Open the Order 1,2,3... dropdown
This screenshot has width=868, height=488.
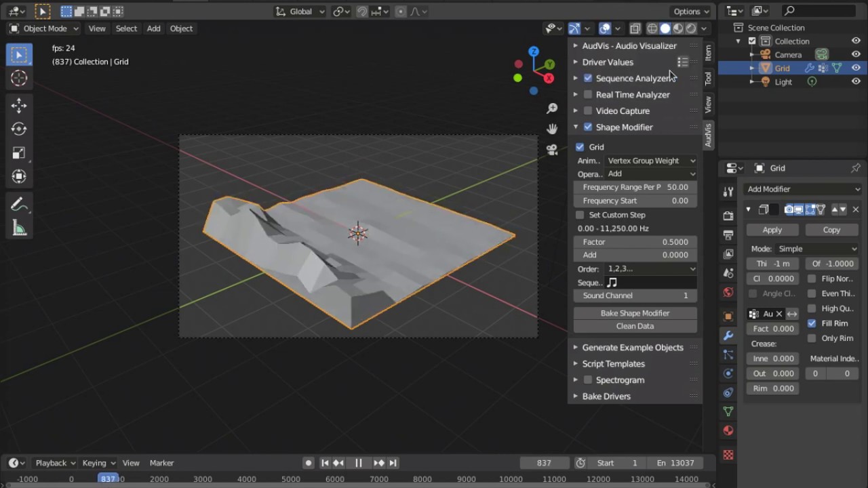pyautogui.click(x=651, y=269)
